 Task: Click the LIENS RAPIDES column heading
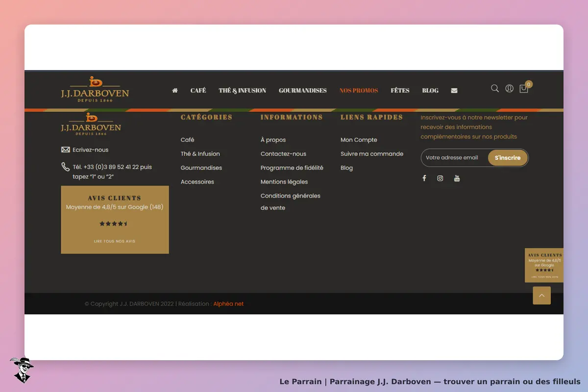tap(372, 117)
